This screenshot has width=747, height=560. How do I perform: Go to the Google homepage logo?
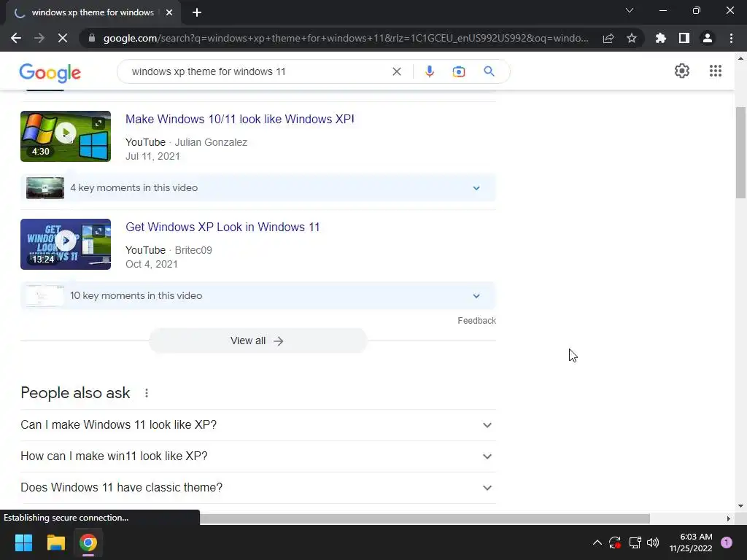[50, 72]
